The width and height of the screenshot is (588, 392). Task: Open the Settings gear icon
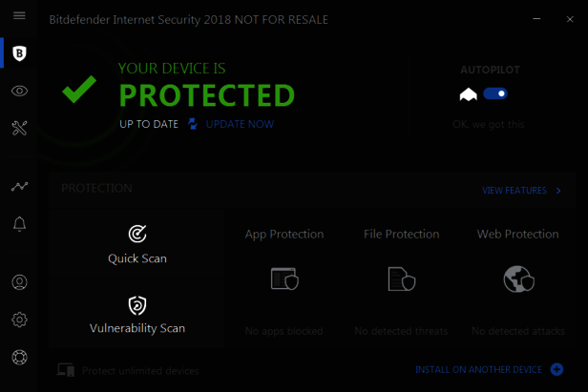19,320
